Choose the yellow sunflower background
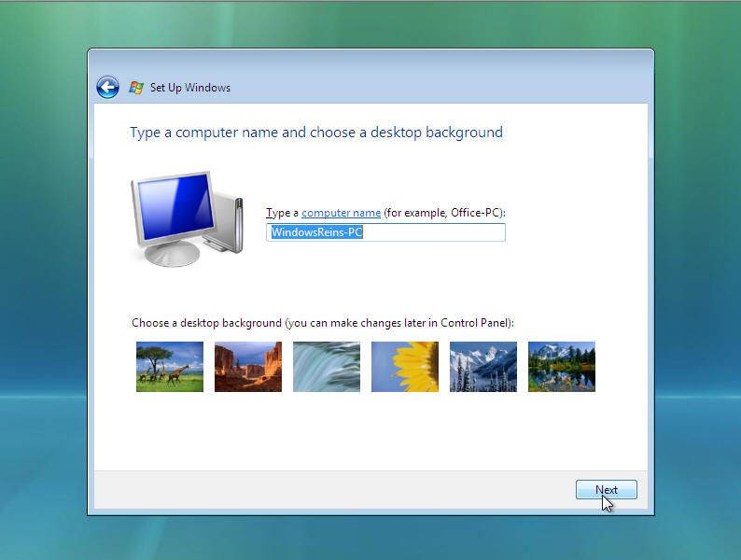Screen dimensions: 741x560 (405, 367)
